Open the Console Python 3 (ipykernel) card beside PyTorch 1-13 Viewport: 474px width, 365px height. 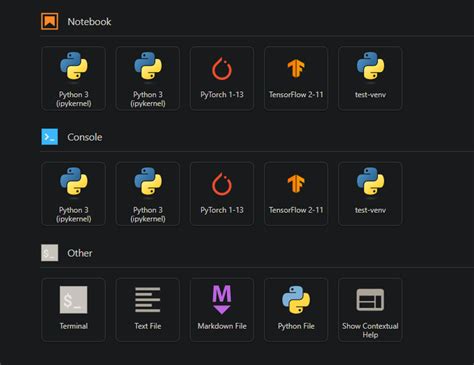pyautogui.click(x=148, y=194)
